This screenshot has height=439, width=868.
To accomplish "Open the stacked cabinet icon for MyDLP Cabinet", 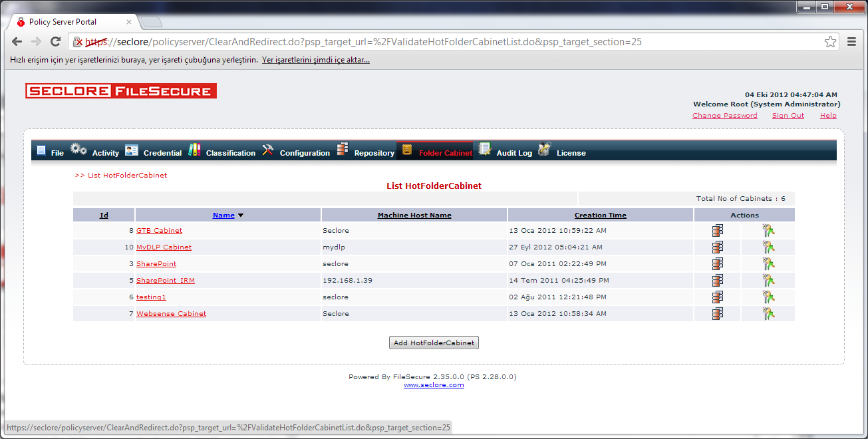I will point(717,247).
